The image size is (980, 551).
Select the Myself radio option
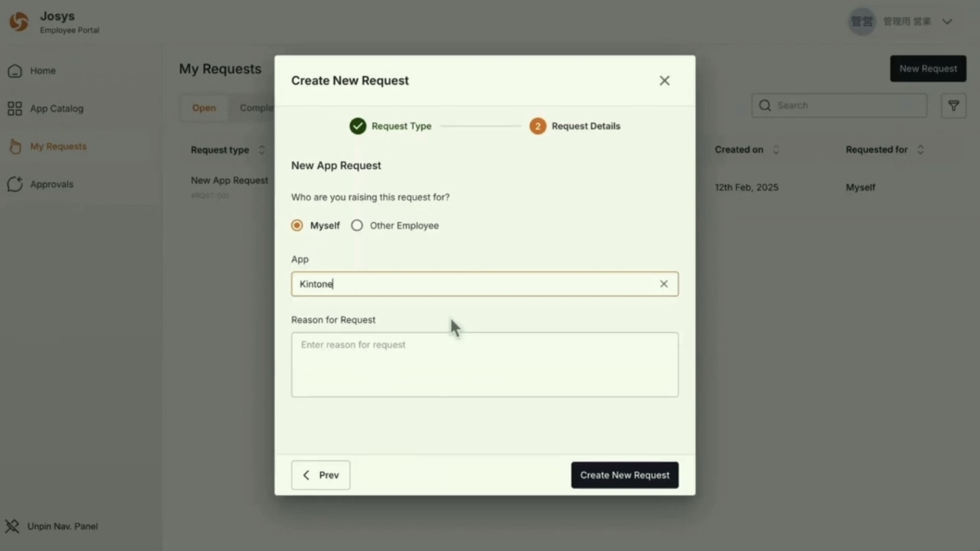[297, 226]
